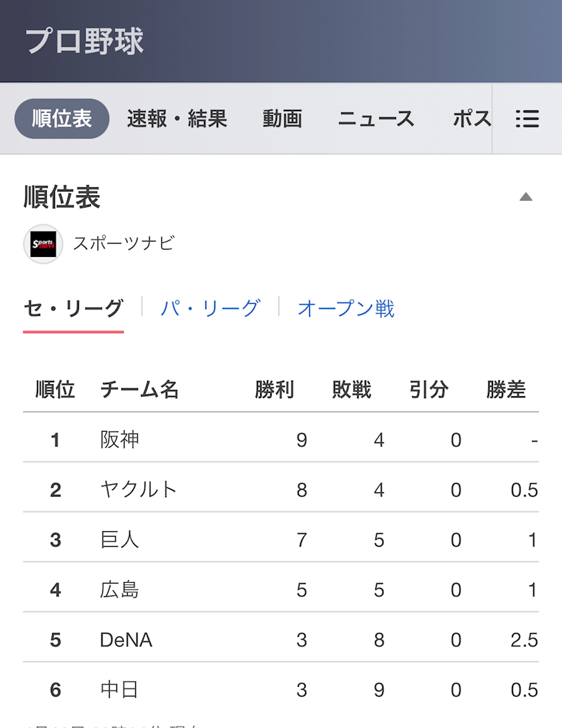Screen dimensions: 562x728
Task: Go to the ニュース tab
Action: [377, 119]
